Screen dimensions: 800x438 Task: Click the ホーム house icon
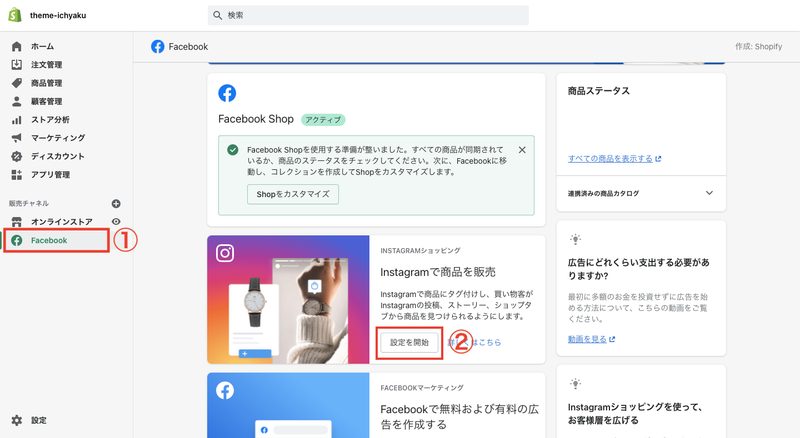coord(16,46)
